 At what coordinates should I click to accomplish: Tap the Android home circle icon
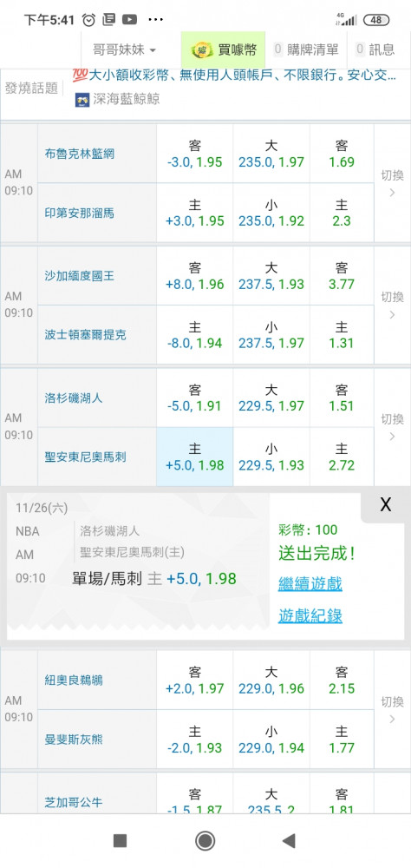(x=205, y=841)
